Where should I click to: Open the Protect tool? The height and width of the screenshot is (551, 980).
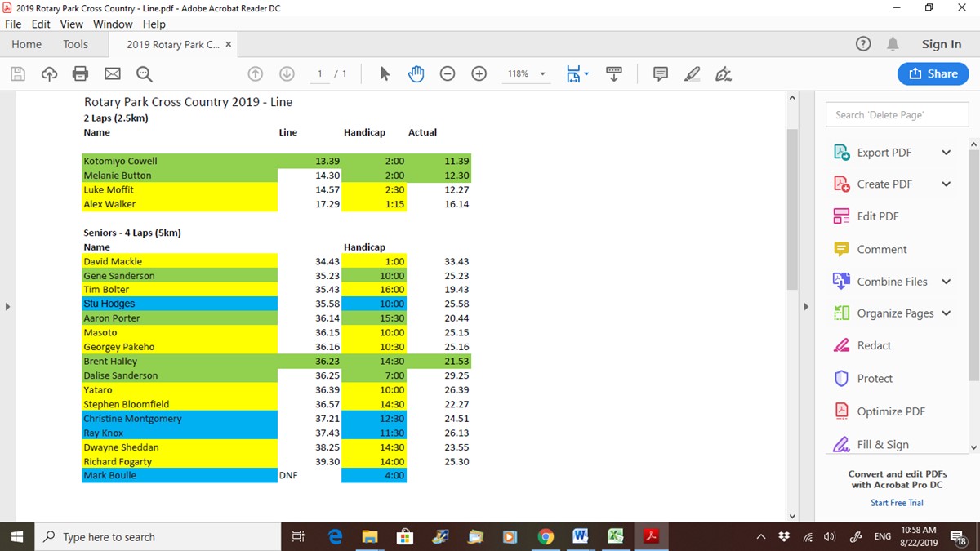click(862, 379)
